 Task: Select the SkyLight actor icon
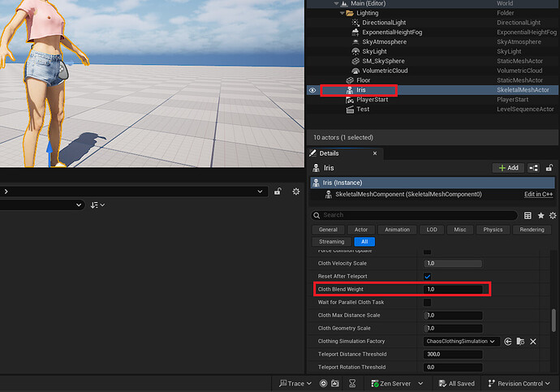pos(355,52)
